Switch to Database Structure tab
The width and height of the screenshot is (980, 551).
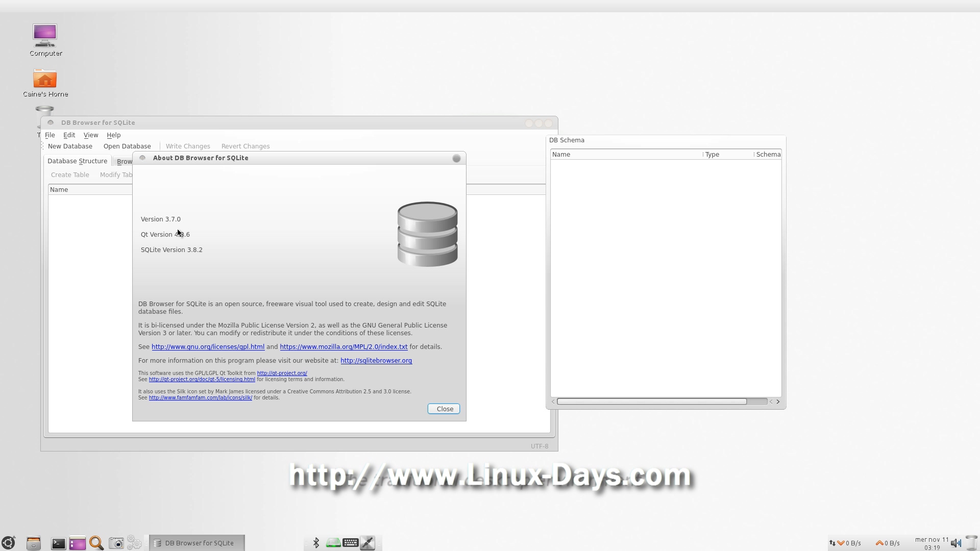click(78, 161)
